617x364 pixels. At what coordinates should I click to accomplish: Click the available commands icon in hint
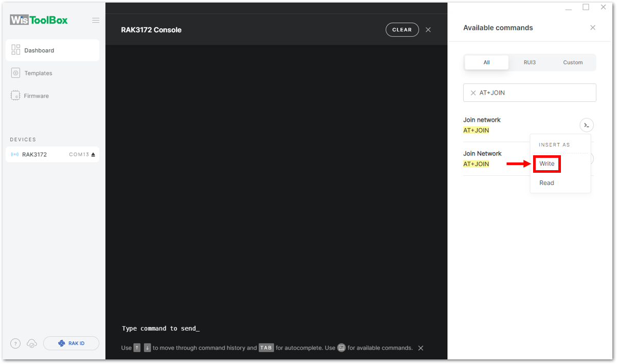click(x=342, y=348)
